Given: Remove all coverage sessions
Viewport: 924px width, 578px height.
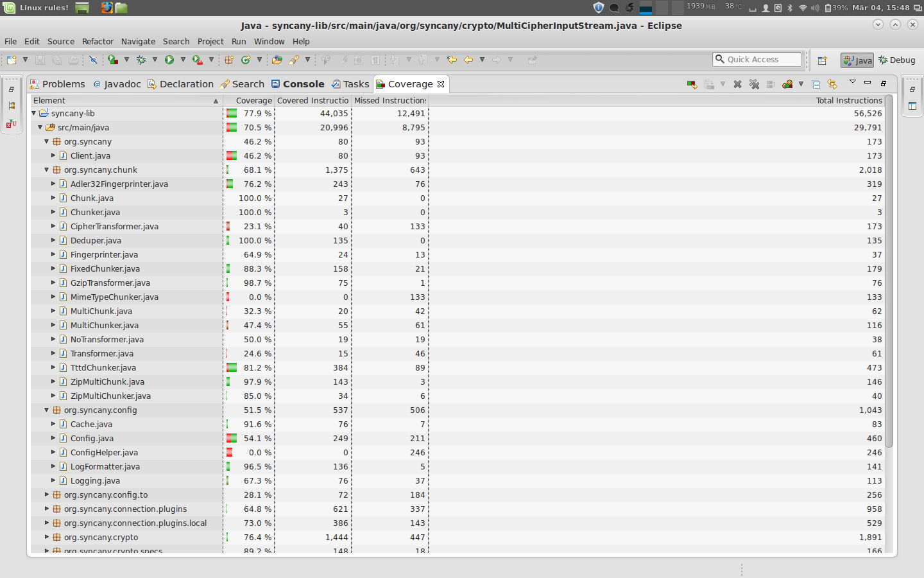Looking at the screenshot, I should 754,84.
